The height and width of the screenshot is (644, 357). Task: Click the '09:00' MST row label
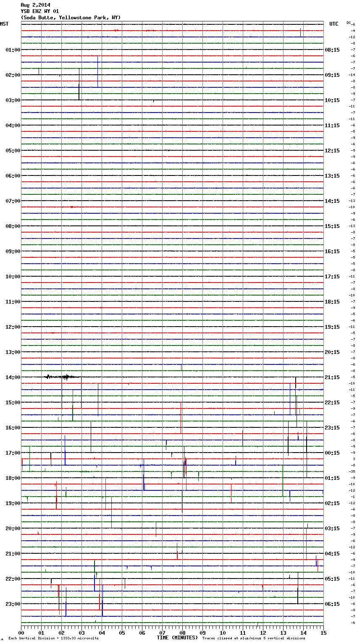pos(13,251)
